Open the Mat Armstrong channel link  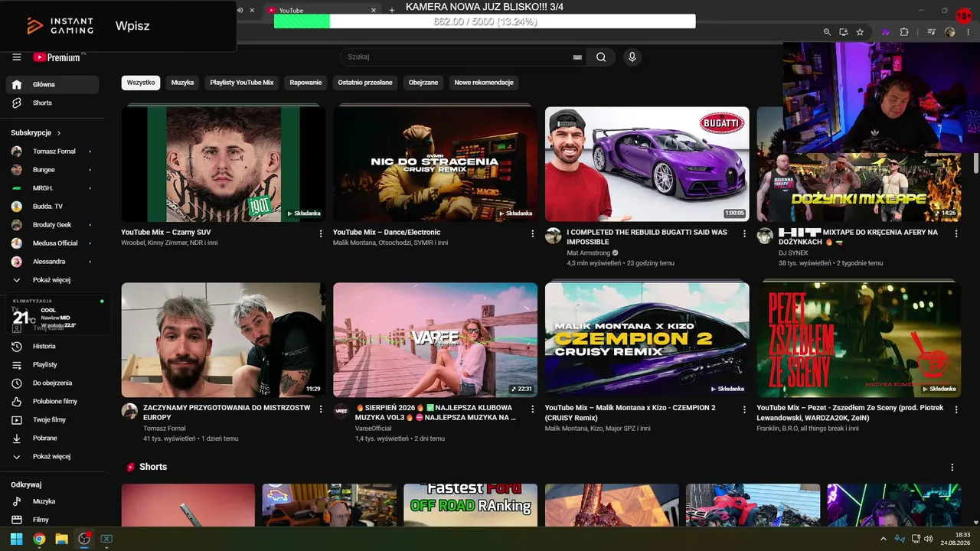coord(589,253)
